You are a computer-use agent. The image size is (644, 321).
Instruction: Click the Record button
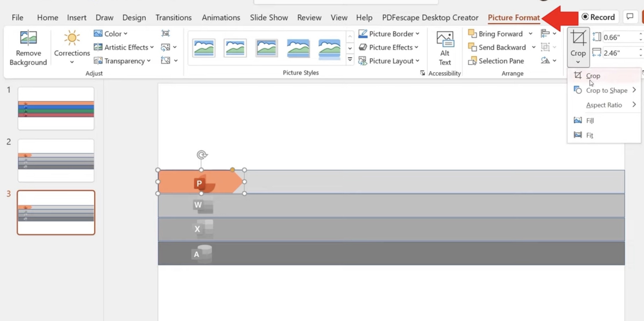coord(598,17)
